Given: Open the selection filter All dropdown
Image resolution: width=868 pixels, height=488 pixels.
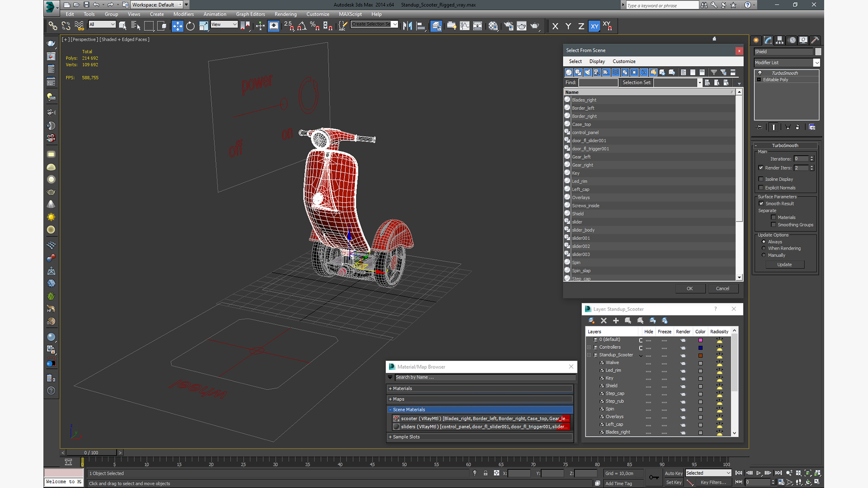Looking at the screenshot, I should click(x=102, y=24).
